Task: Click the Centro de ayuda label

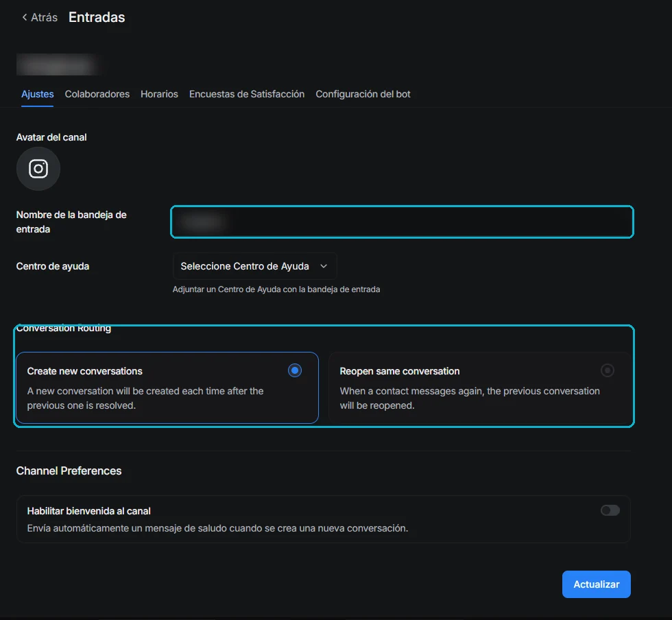Action: (53, 266)
